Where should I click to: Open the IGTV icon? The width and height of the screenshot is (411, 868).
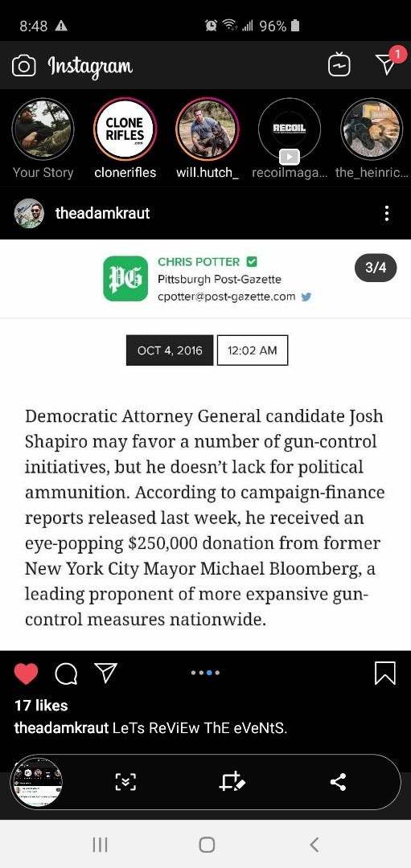[x=339, y=65]
